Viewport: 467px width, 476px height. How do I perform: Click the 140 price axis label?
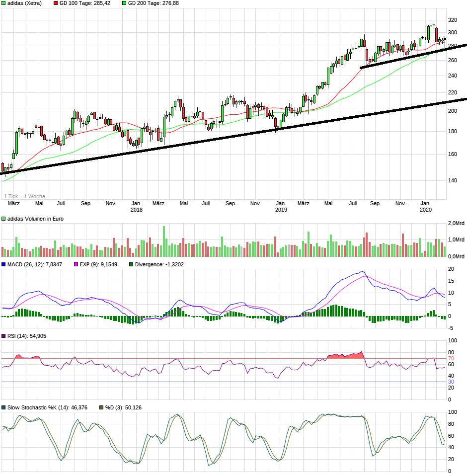tap(453, 181)
